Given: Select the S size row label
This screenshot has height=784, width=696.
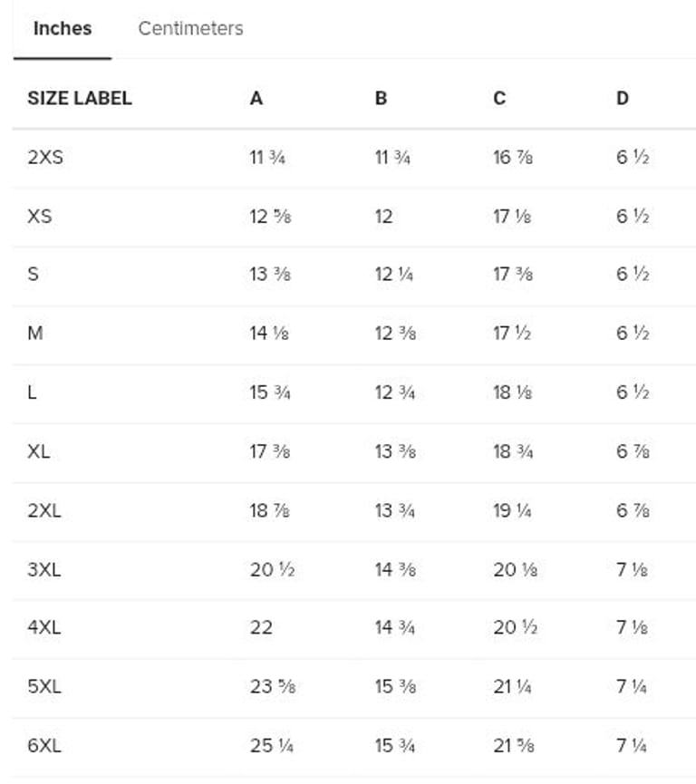Looking at the screenshot, I should 34,275.
